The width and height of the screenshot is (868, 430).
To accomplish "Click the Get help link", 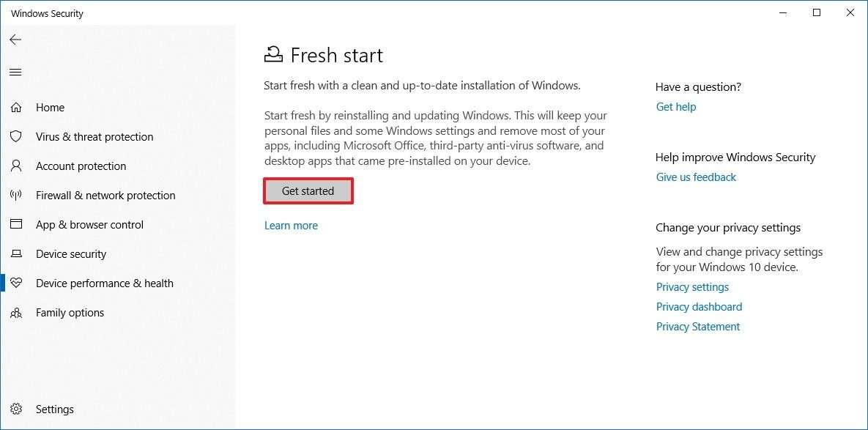I will (676, 107).
